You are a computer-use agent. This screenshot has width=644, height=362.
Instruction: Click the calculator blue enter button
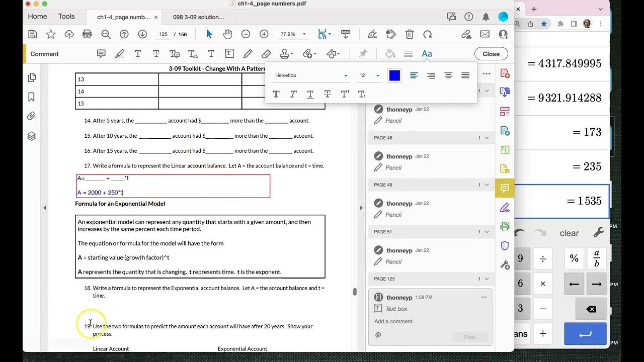point(585,334)
